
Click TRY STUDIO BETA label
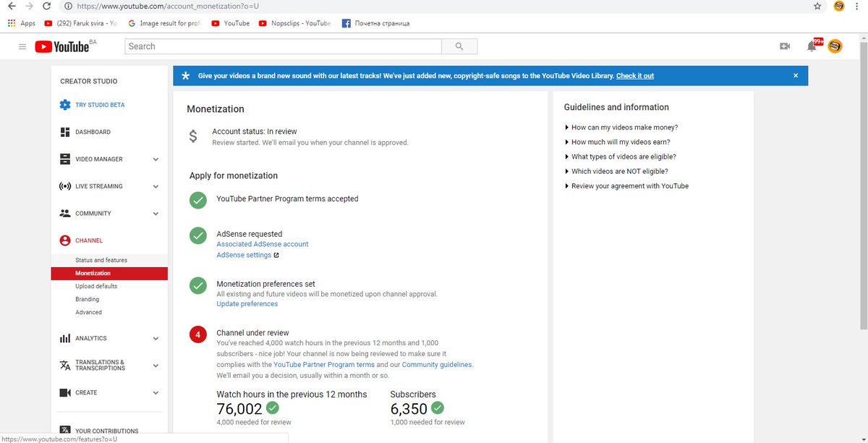(100, 105)
